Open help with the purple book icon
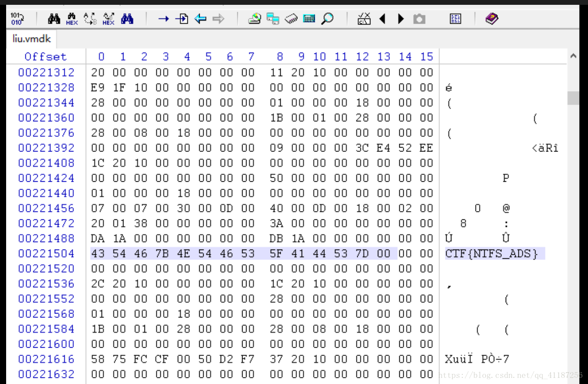The width and height of the screenshot is (588, 384). tap(492, 19)
